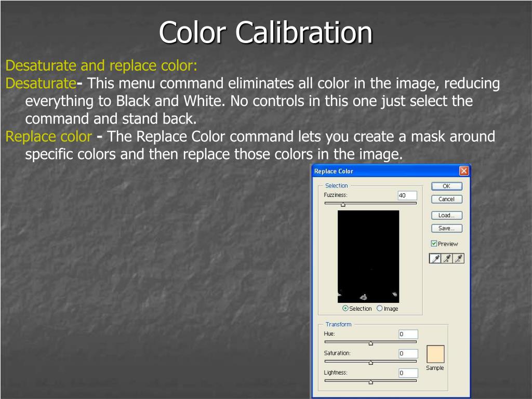
Task: Click the Hue slider handle
Action: pyautogui.click(x=371, y=343)
